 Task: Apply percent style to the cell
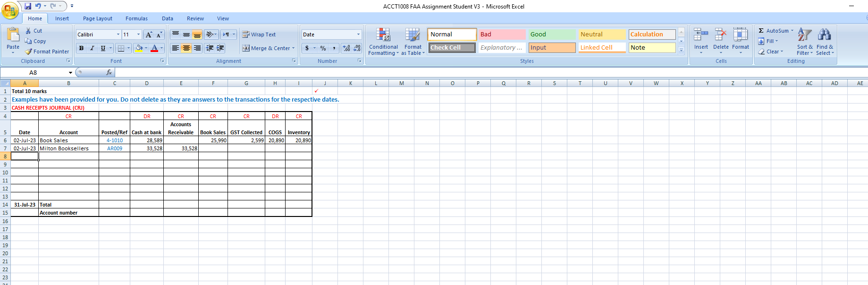pos(323,48)
